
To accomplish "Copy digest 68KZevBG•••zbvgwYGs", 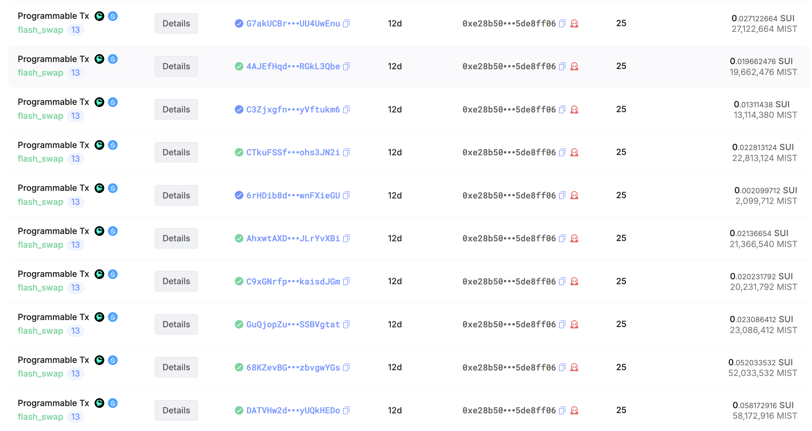I will pos(346,367).
